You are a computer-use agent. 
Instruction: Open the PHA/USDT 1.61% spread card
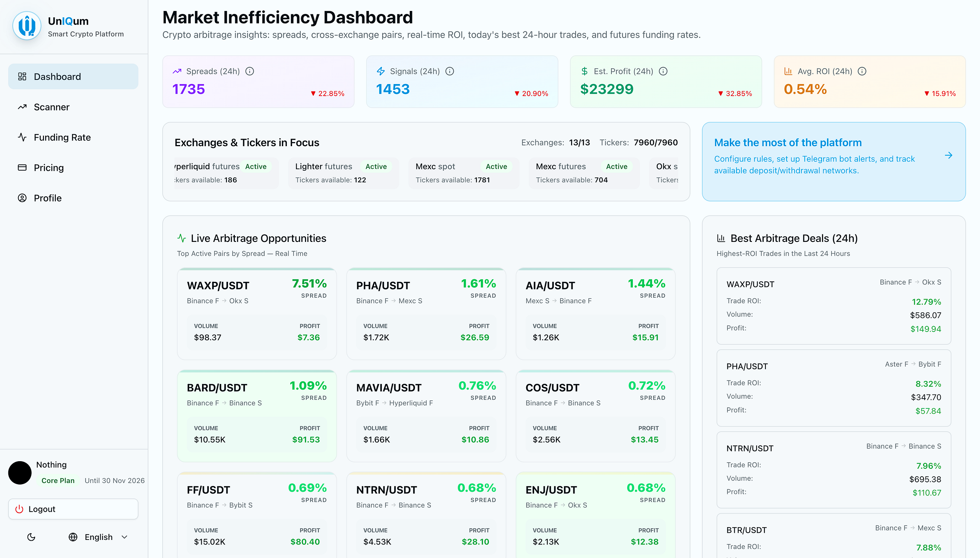(426, 314)
